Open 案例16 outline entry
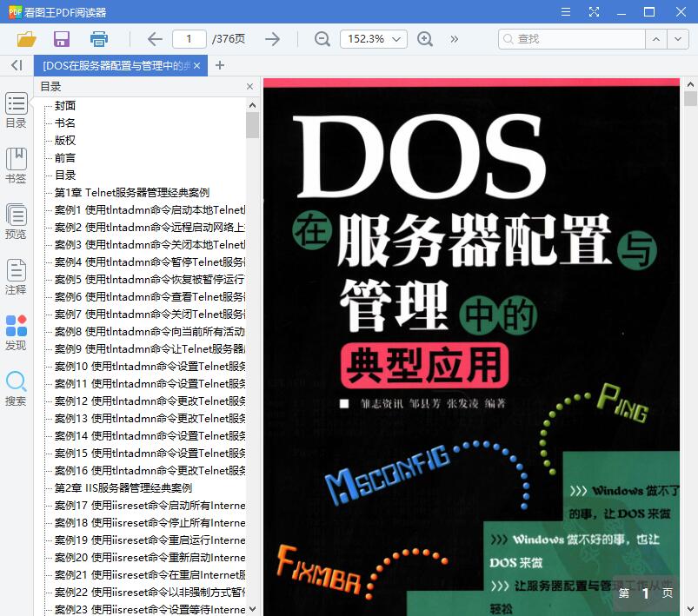This screenshot has width=698, height=616. point(150,470)
